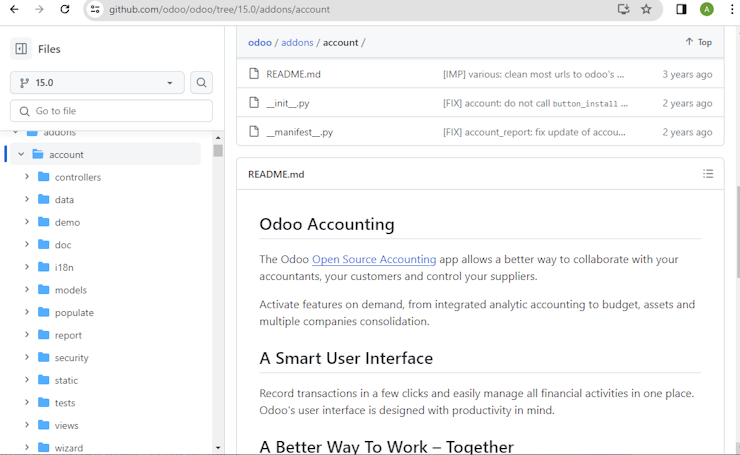
Task: Click the demo folder icon
Action: click(43, 222)
